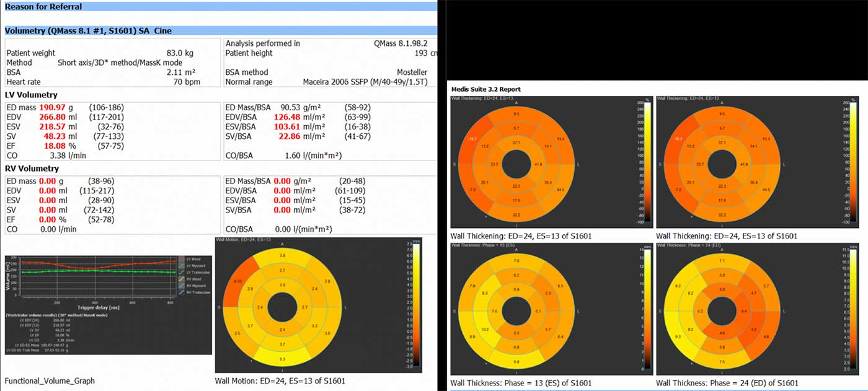Select the RV Myocard legend icon
The height and width of the screenshot is (391, 868).
181,286
